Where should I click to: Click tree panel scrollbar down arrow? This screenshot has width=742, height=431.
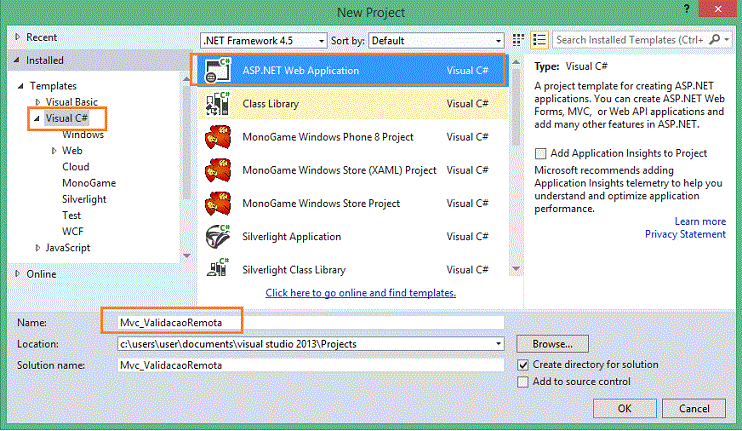coord(187,255)
